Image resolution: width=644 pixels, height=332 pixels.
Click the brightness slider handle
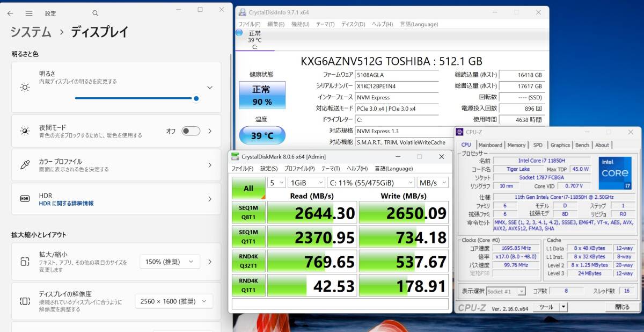196,98
